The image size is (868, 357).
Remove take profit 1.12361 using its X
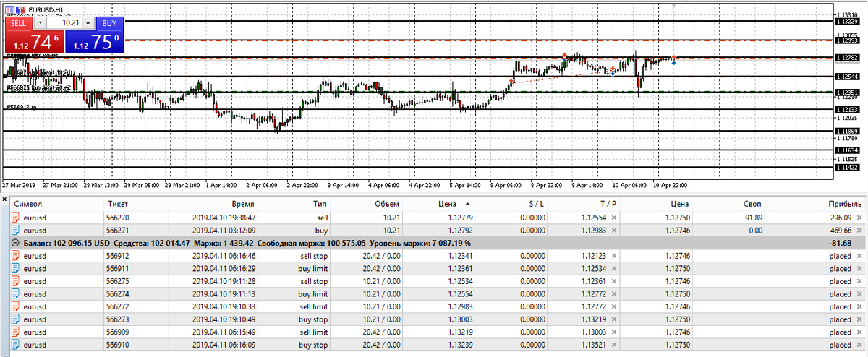(x=613, y=281)
